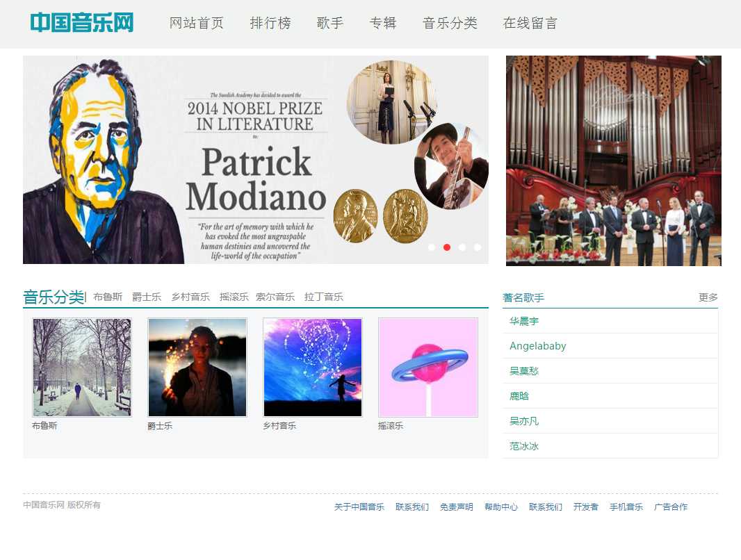Open the 歌手 navigation item
The height and width of the screenshot is (560, 741).
pos(330,23)
